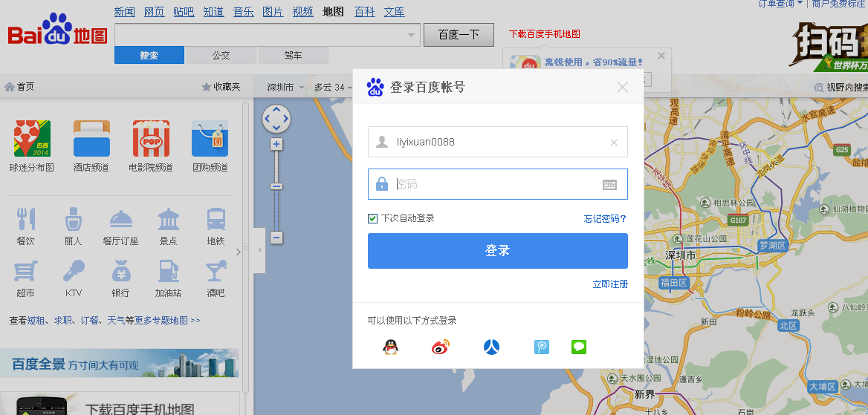Clear the username field with the X
This screenshot has height=415, width=868.
614,143
